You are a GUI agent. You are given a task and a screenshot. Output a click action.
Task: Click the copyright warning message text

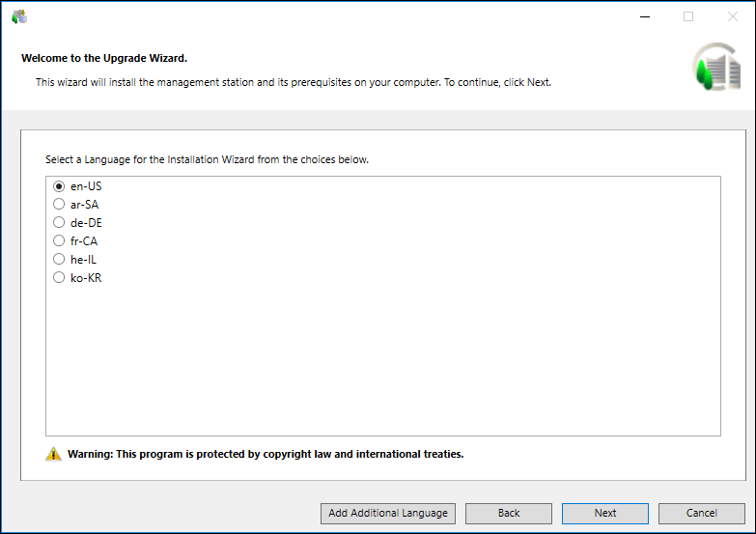266,454
